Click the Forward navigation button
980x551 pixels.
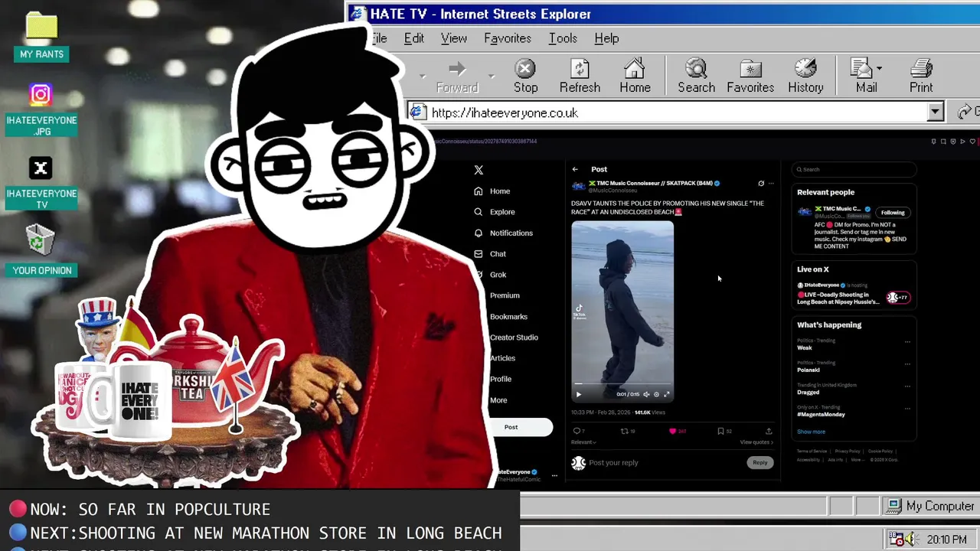pos(457,77)
